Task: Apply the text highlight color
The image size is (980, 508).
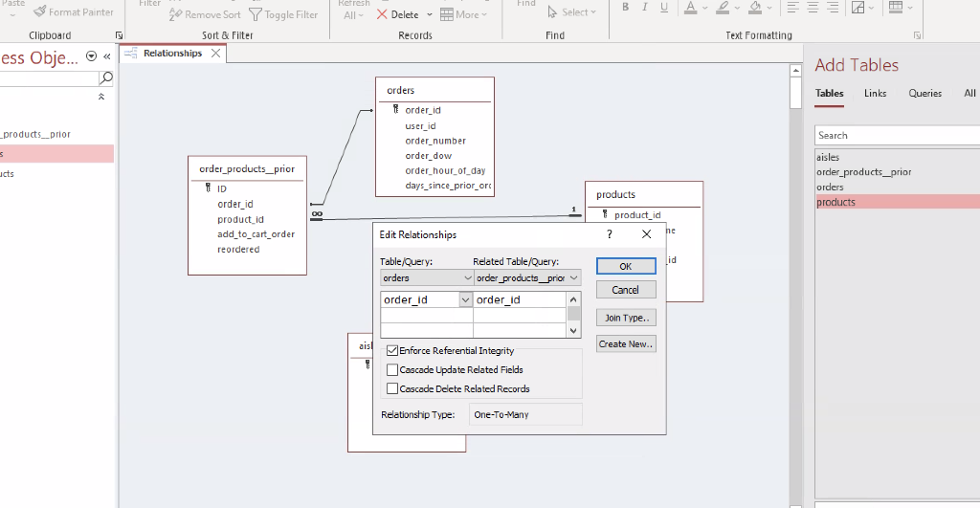Action: click(723, 8)
